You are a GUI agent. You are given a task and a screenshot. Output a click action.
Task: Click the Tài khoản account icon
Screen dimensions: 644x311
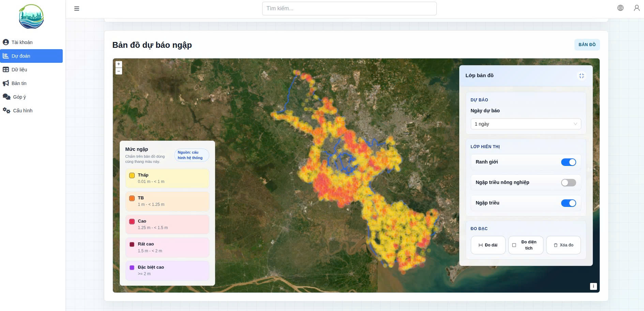6,42
